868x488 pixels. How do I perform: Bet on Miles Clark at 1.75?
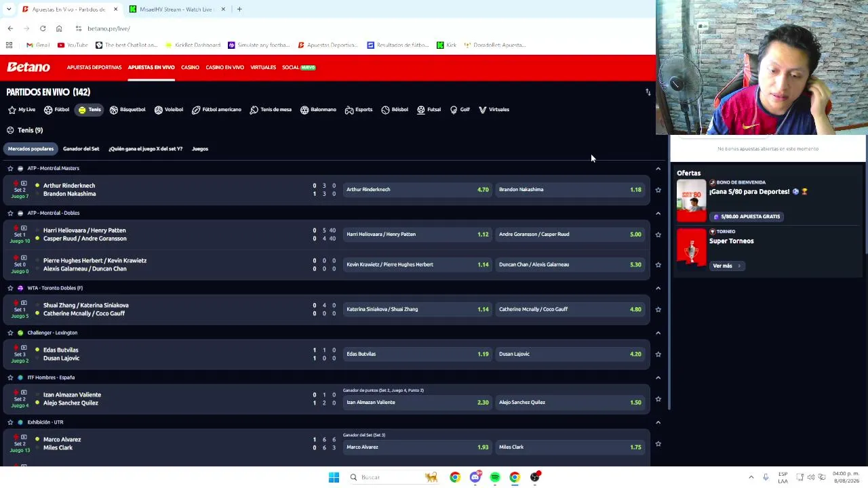570,447
